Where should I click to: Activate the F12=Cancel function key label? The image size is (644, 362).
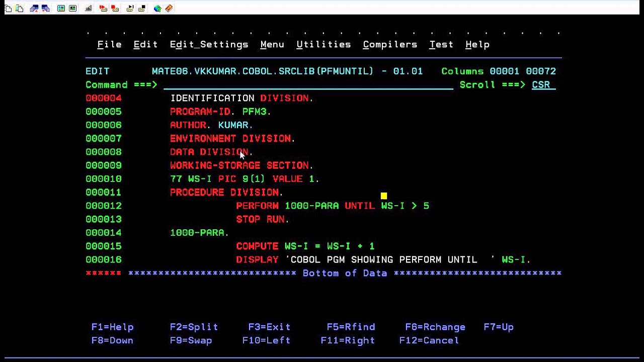click(x=429, y=340)
